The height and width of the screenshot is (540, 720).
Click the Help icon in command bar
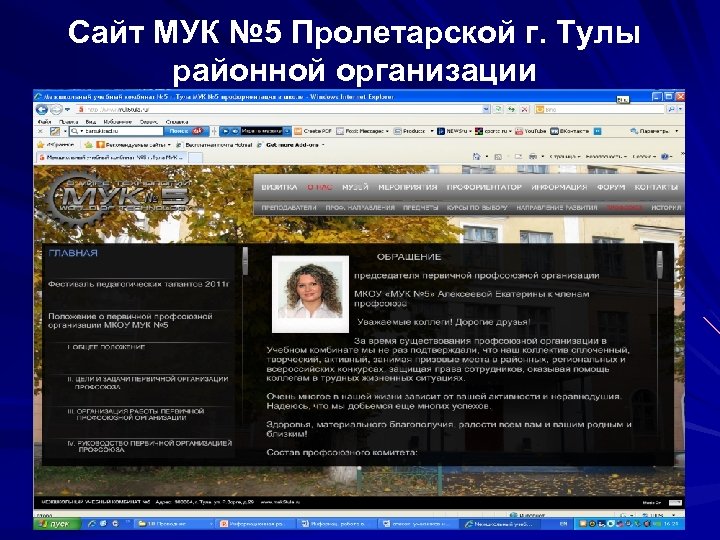(x=664, y=157)
